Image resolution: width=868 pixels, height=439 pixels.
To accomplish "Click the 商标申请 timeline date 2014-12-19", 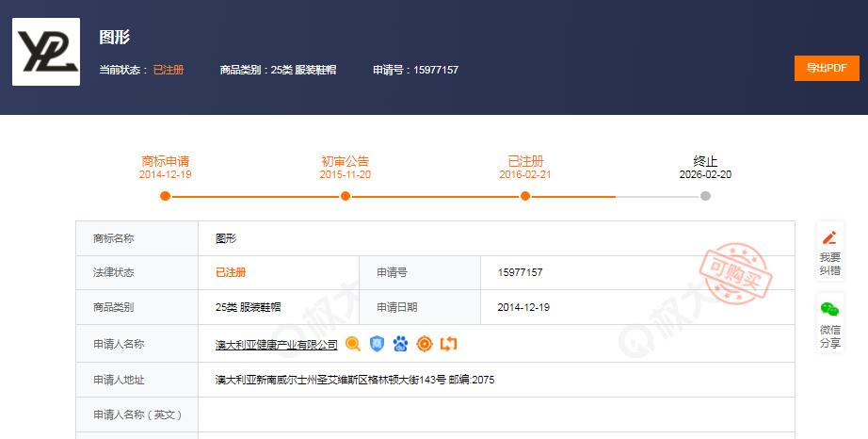I will point(165,174).
